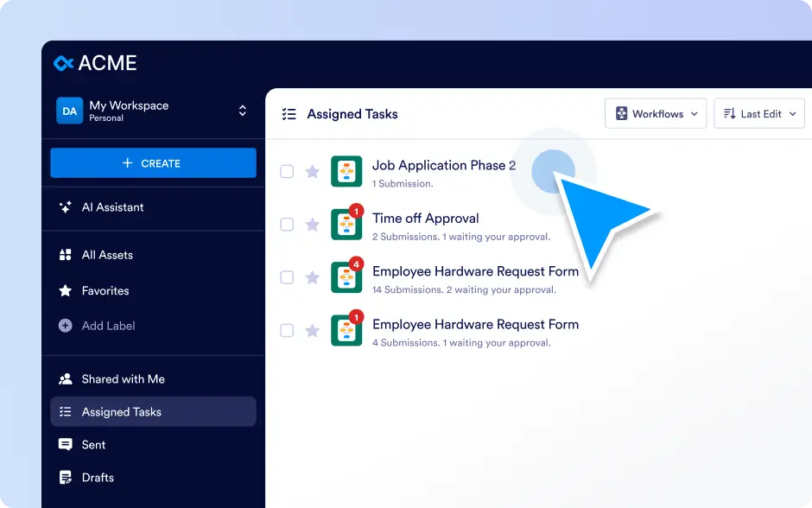
Task: Click the Add Label plus icon
Action: coord(66,326)
